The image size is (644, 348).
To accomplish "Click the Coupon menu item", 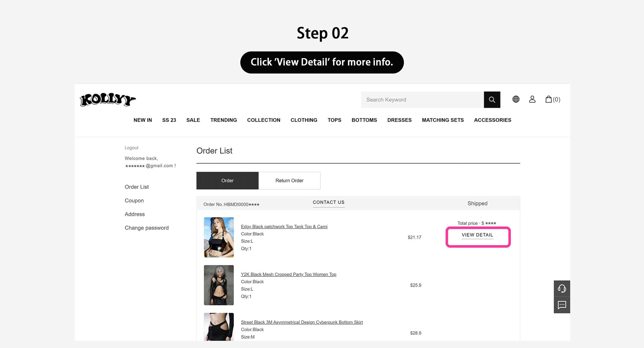I will pos(134,200).
